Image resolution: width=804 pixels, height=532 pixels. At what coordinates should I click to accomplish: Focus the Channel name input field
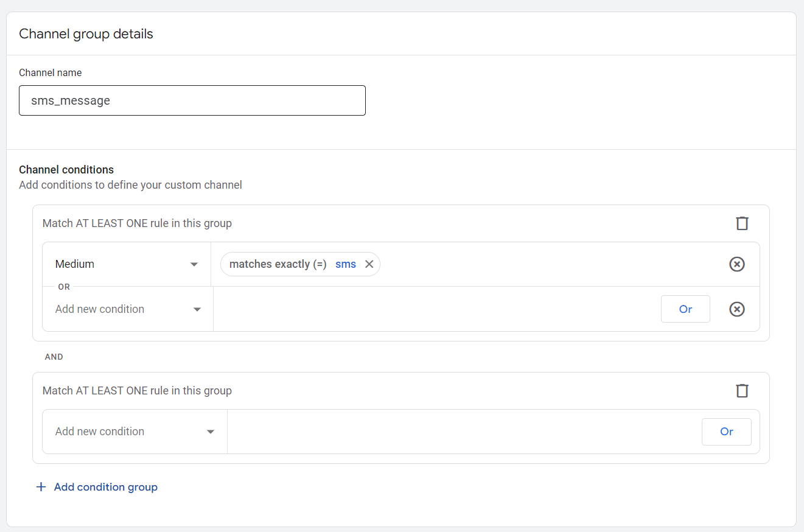[x=192, y=100]
